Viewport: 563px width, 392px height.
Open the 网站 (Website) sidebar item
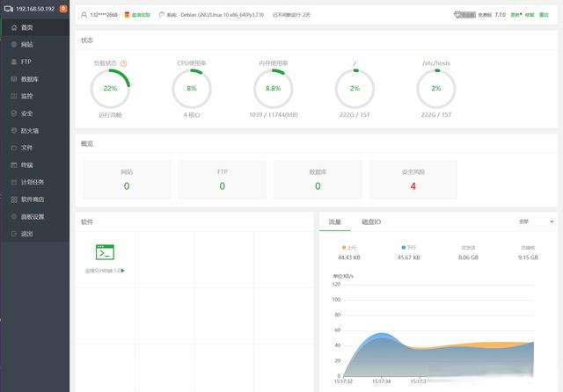27,44
